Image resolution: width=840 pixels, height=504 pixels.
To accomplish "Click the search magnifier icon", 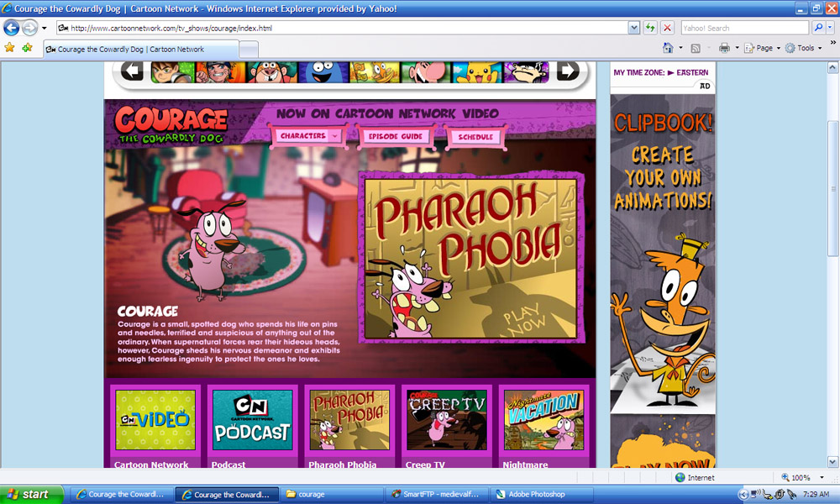I will (x=818, y=28).
